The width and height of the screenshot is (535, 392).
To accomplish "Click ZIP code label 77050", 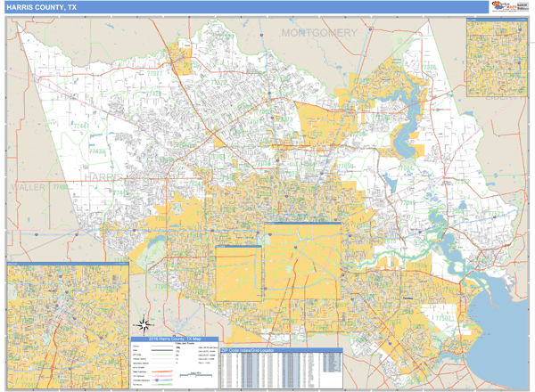I will pyautogui.click(x=345, y=166).
